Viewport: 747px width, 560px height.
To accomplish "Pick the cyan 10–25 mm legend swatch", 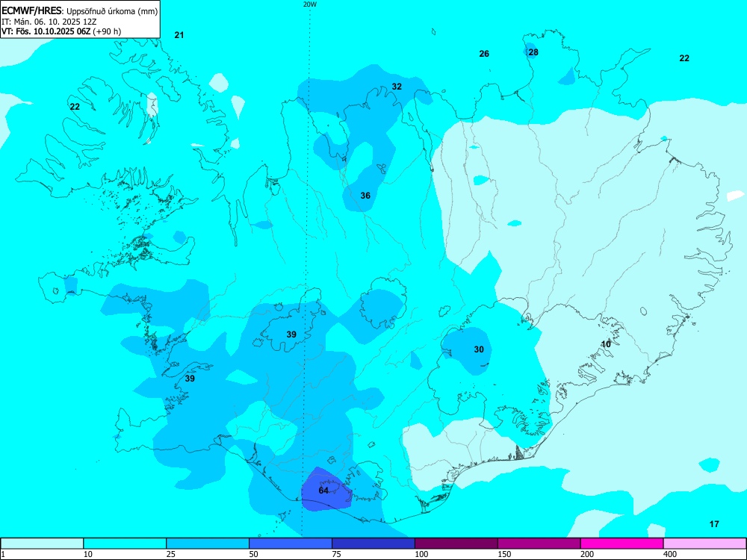I will pyautogui.click(x=125, y=544).
